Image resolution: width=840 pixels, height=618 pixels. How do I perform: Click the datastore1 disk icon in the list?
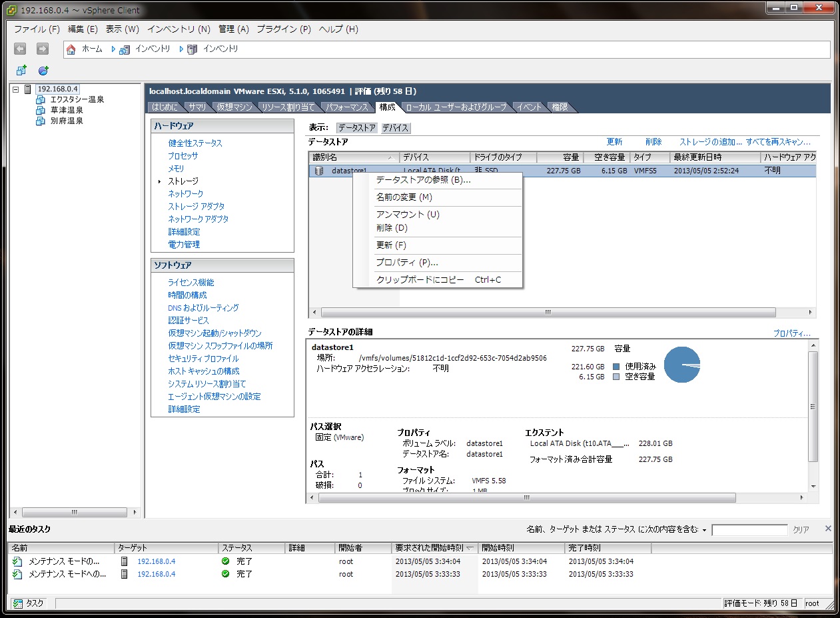point(318,171)
